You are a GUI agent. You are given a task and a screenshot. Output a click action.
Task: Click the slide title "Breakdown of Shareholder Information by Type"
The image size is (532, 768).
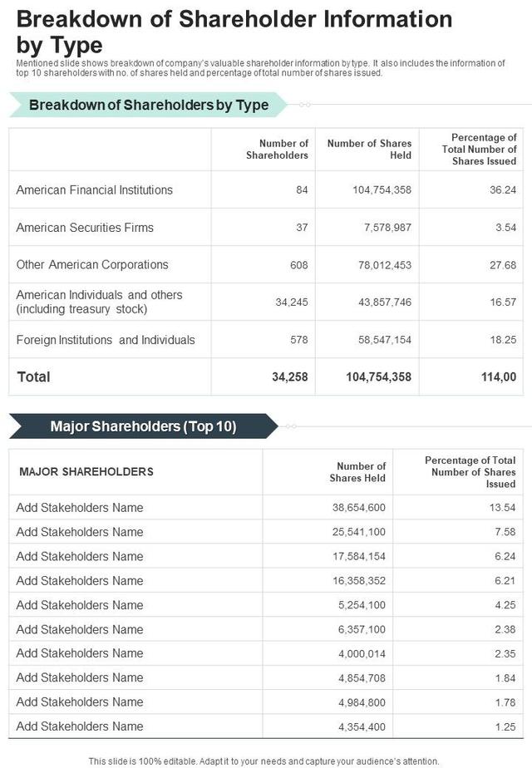(x=233, y=31)
